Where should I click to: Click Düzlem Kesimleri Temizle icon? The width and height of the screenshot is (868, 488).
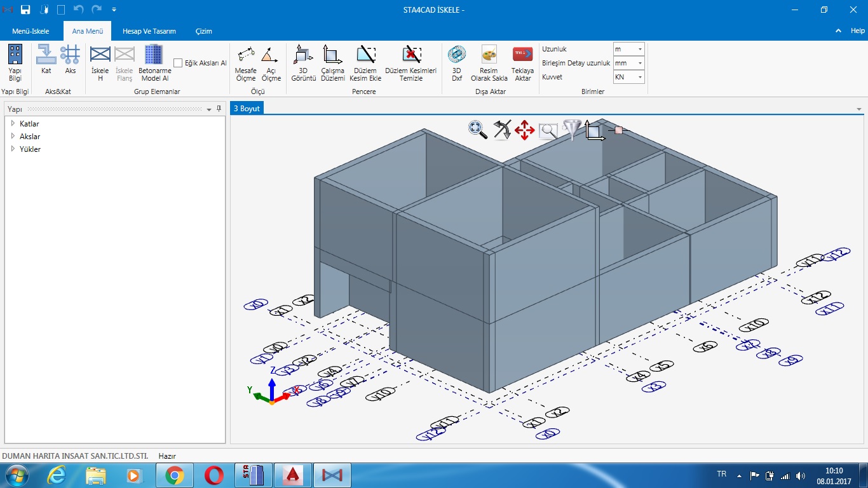(410, 62)
